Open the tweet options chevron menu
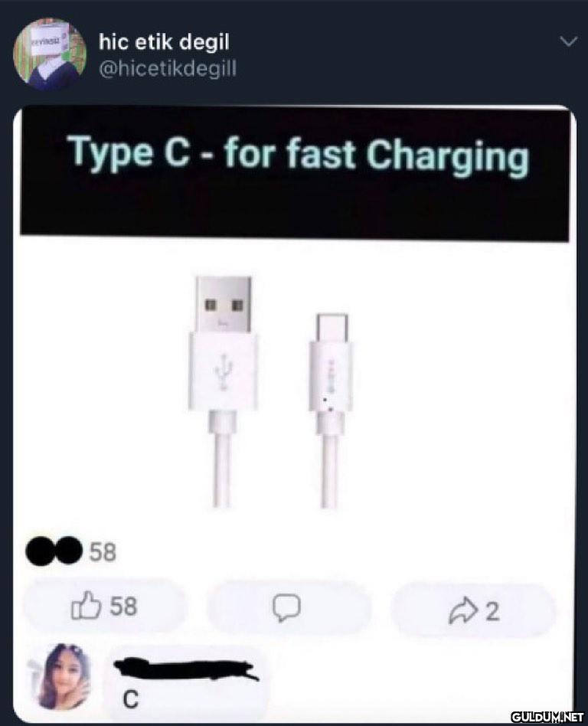 [568, 41]
